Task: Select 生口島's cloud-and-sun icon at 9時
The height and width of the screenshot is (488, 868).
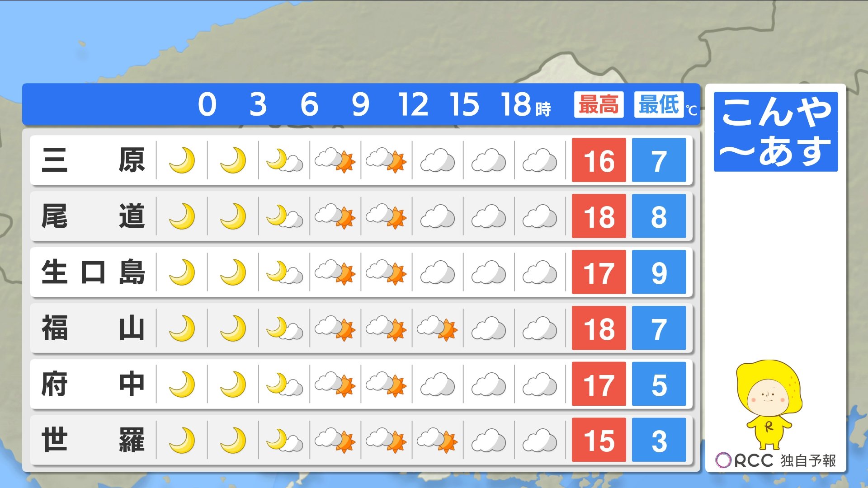Action: [335, 272]
